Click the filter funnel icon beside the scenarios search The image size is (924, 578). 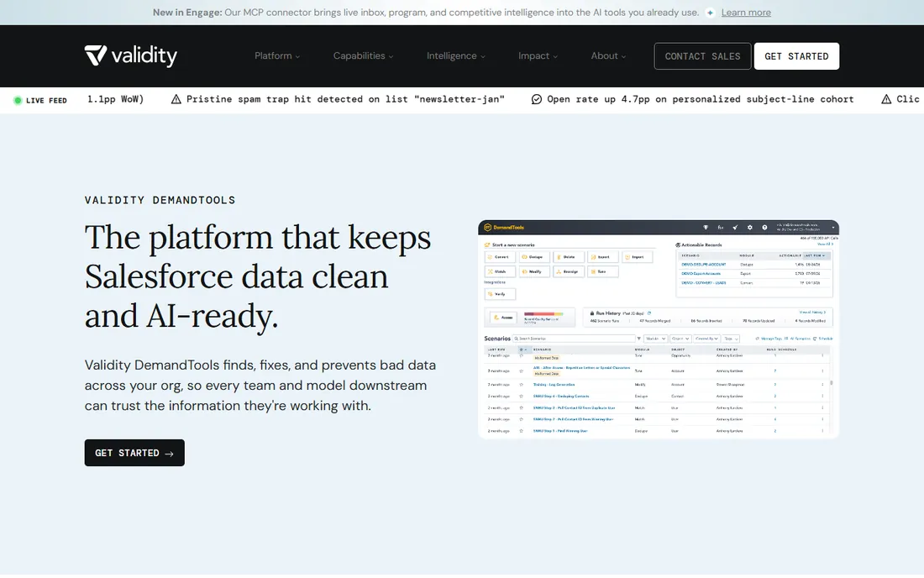coord(638,339)
